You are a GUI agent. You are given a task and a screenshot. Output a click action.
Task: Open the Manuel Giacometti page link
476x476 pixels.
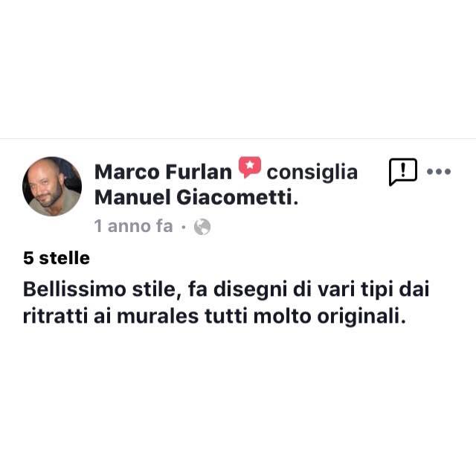tap(196, 198)
